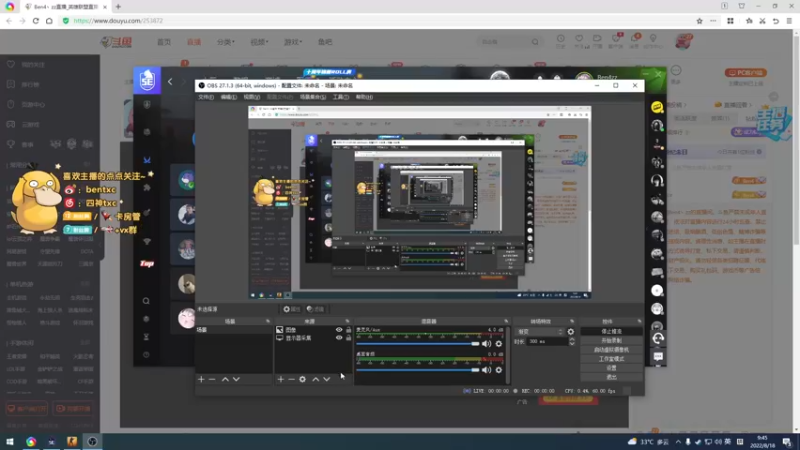Open 滤镜 filters button above Scenes panel
This screenshot has width=800, height=450.
click(x=316, y=309)
